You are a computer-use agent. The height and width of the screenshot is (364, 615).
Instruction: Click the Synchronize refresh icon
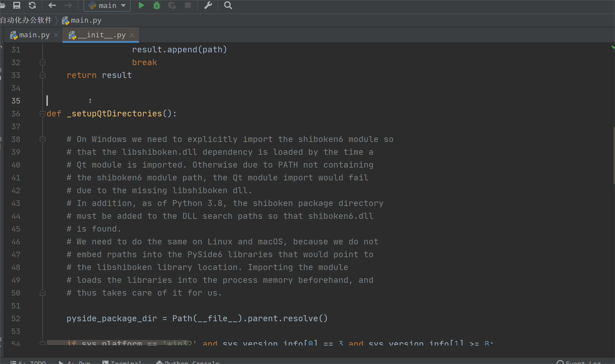pos(32,5)
